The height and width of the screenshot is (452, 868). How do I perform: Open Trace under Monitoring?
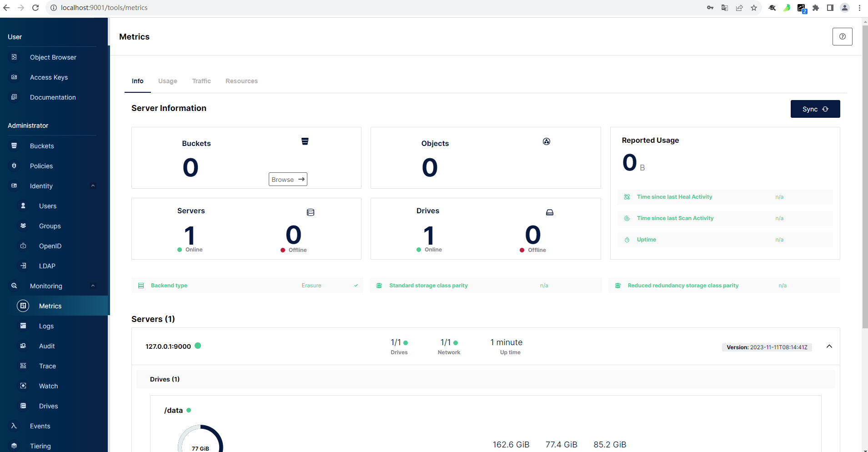coord(47,366)
